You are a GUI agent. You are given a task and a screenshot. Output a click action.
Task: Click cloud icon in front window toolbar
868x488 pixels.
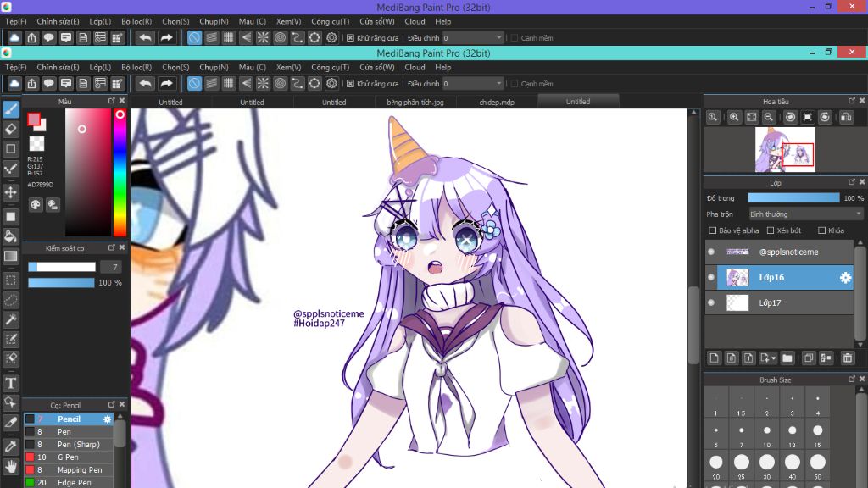coord(14,84)
